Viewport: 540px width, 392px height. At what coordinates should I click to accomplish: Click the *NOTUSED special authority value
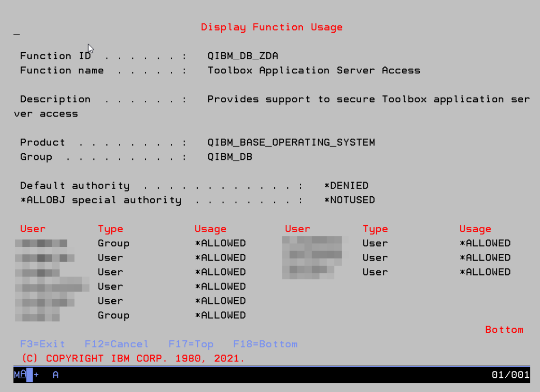click(x=349, y=200)
